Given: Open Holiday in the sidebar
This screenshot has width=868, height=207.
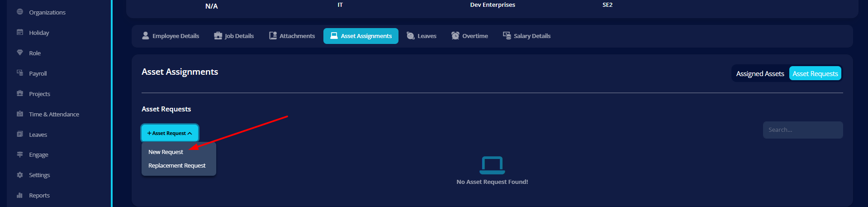Looking at the screenshot, I should (39, 33).
